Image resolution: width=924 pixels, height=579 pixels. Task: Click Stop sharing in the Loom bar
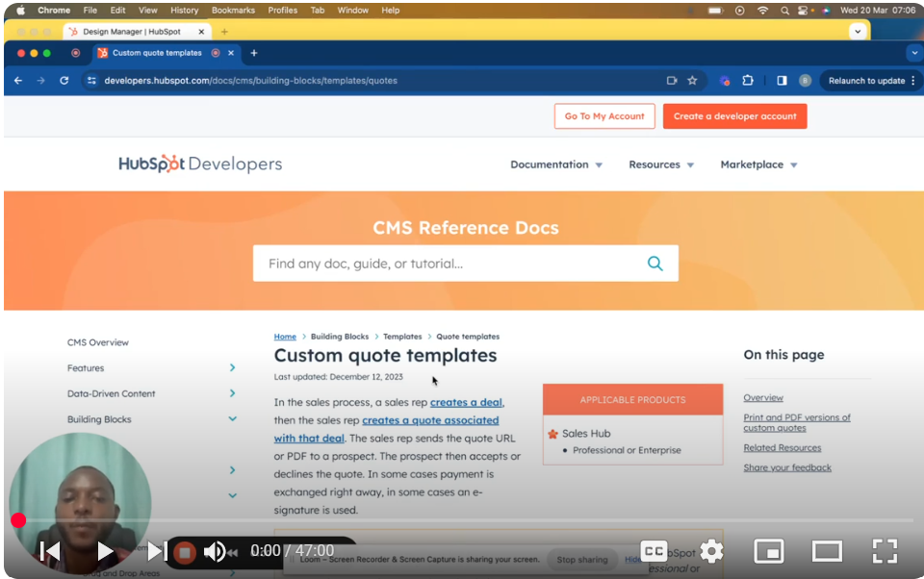pyautogui.click(x=582, y=560)
